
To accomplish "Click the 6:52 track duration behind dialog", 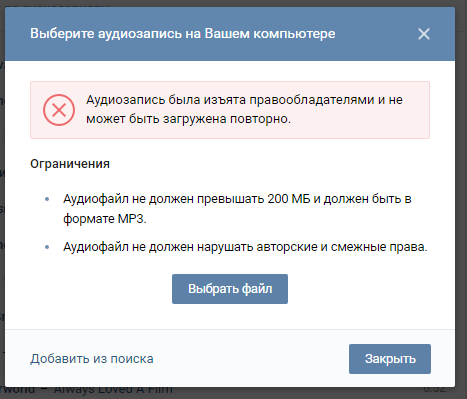I will pyautogui.click(x=435, y=390).
